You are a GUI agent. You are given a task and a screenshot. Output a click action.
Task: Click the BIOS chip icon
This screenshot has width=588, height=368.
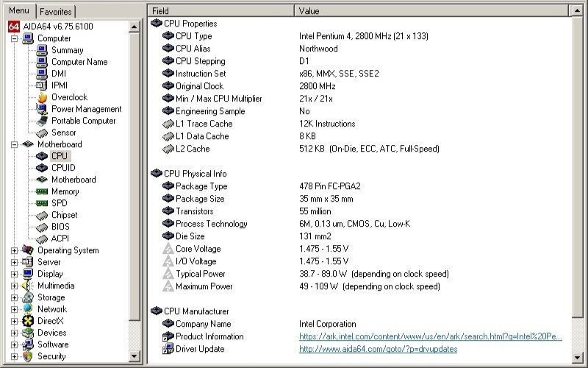click(42, 227)
